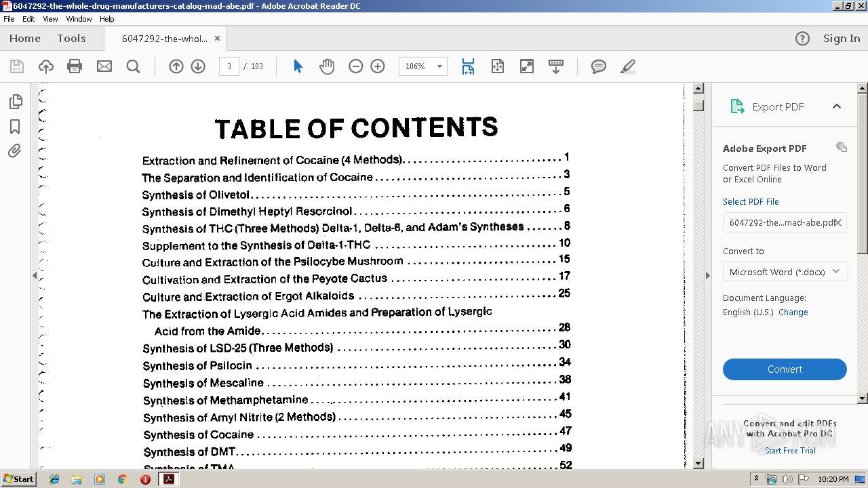The width and height of the screenshot is (868, 488).
Task: Click the page number input field
Action: point(229,66)
